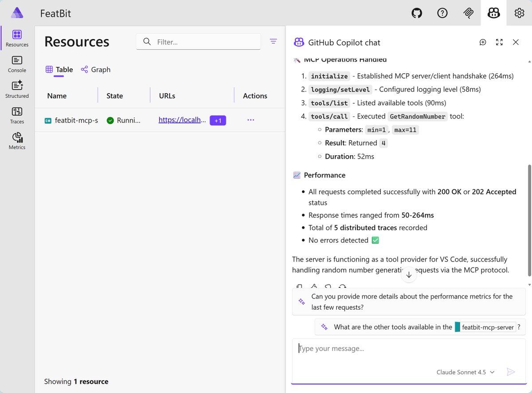532x393 pixels.
Task: Click the C# icon of featbit-mcp-s resource
Action: click(x=48, y=120)
